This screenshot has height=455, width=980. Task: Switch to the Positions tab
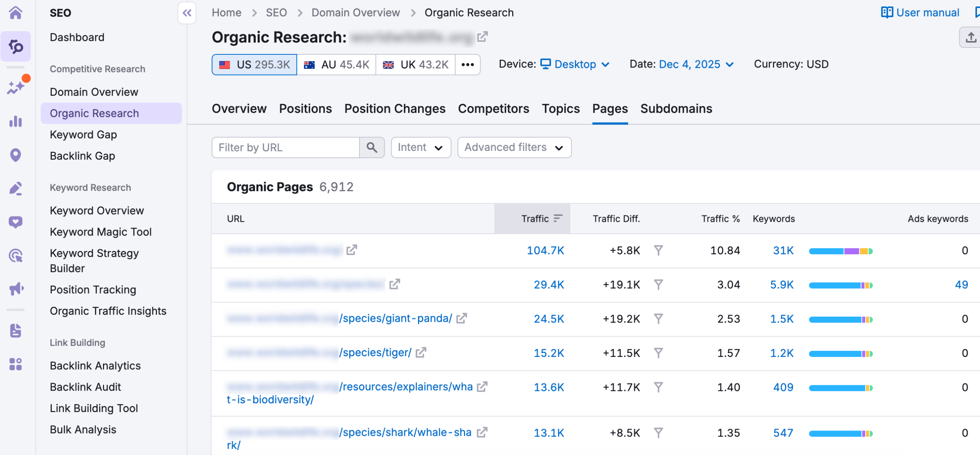(x=305, y=108)
